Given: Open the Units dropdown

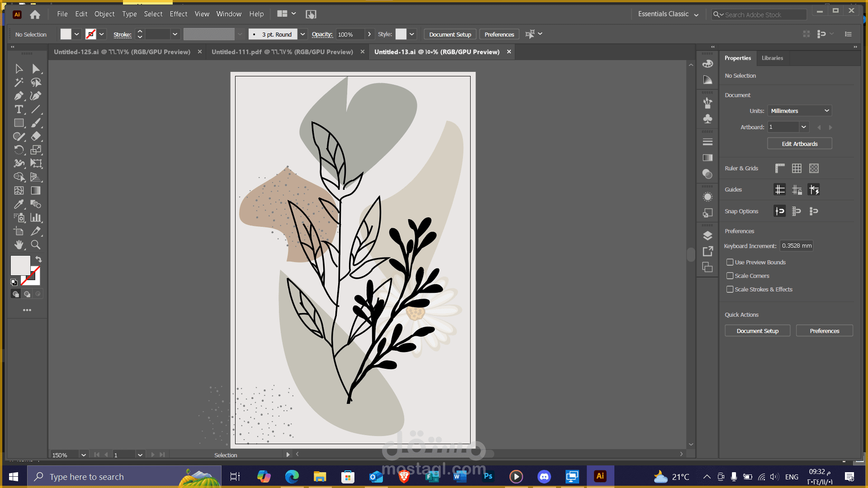Looking at the screenshot, I should (799, 111).
